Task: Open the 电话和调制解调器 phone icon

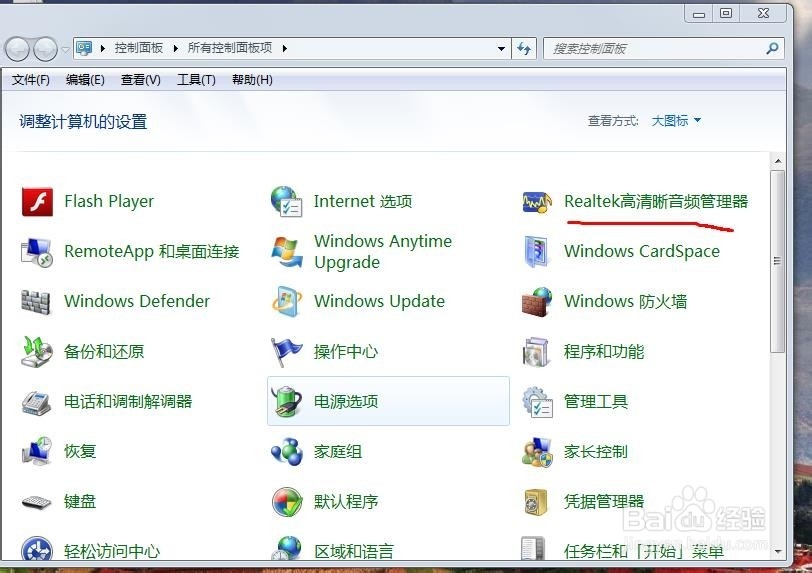Action: [36, 402]
